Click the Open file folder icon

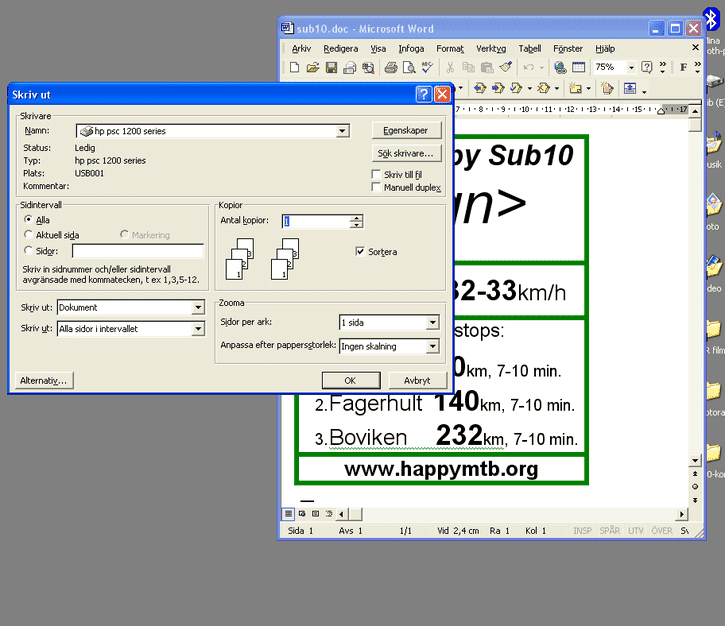point(312,67)
